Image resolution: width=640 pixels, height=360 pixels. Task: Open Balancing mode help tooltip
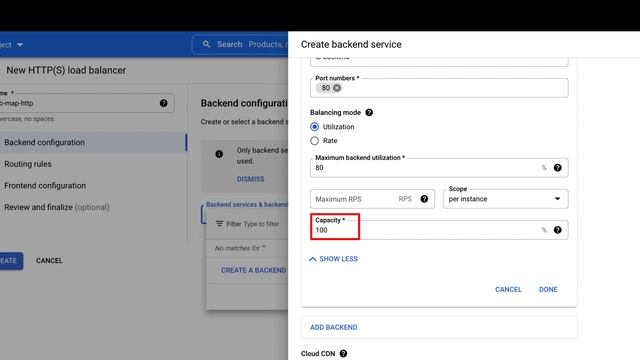click(369, 113)
